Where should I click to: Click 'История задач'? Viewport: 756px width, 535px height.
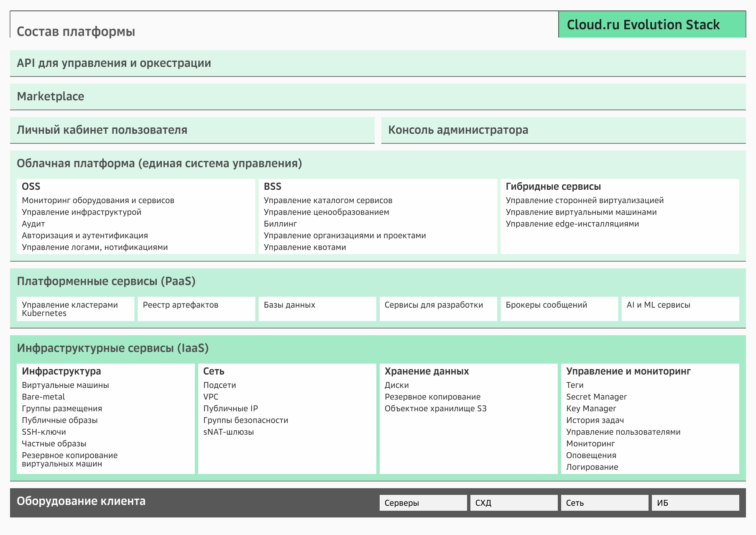pos(595,420)
